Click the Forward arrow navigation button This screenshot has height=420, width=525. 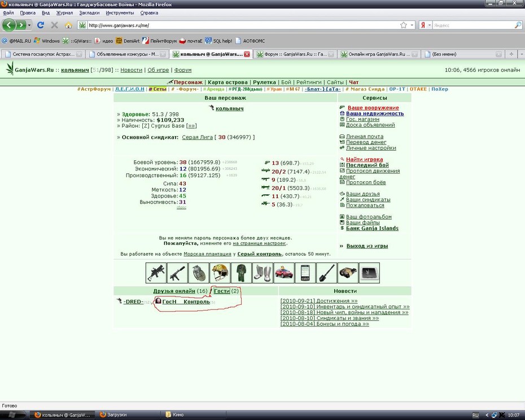21,25
